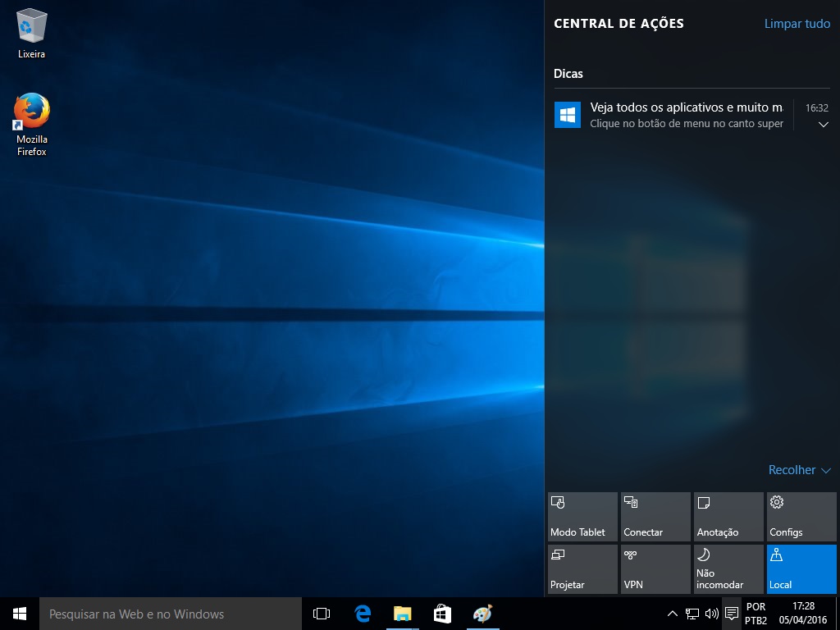Open the Paint app in the taskbar
Screen dimensions: 840x630
point(482,614)
